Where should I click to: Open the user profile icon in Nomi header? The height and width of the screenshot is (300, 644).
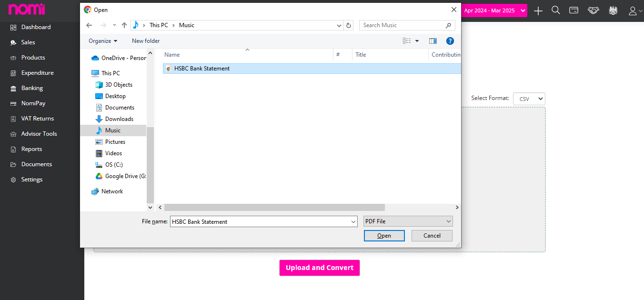click(633, 10)
